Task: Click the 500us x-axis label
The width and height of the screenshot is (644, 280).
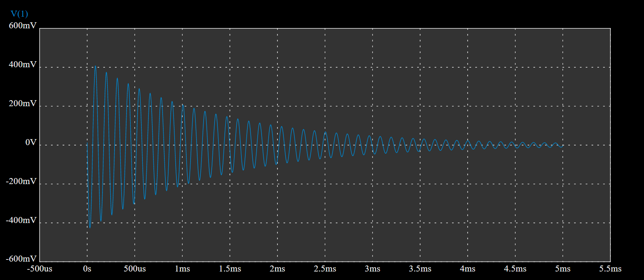Action: (x=135, y=269)
